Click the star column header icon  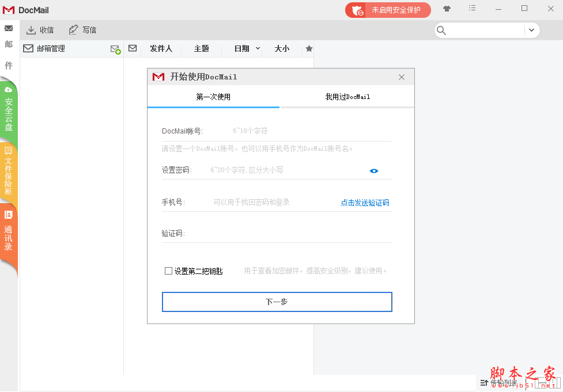(x=309, y=49)
